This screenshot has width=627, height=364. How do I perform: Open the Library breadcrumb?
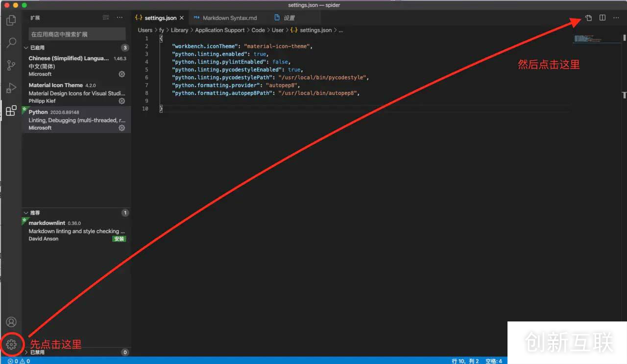[x=179, y=30]
